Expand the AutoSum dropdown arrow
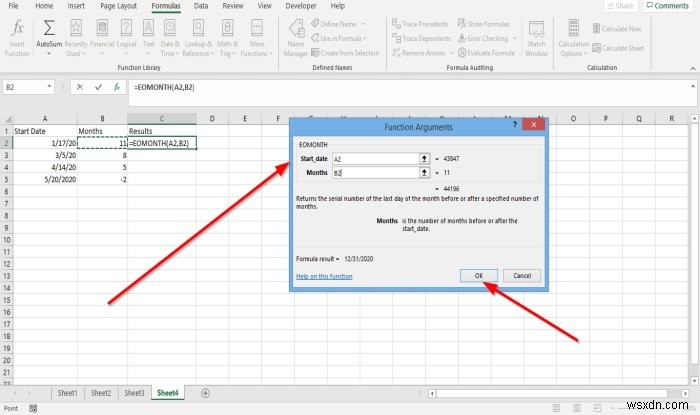This screenshot has width=700, height=415. [x=49, y=54]
